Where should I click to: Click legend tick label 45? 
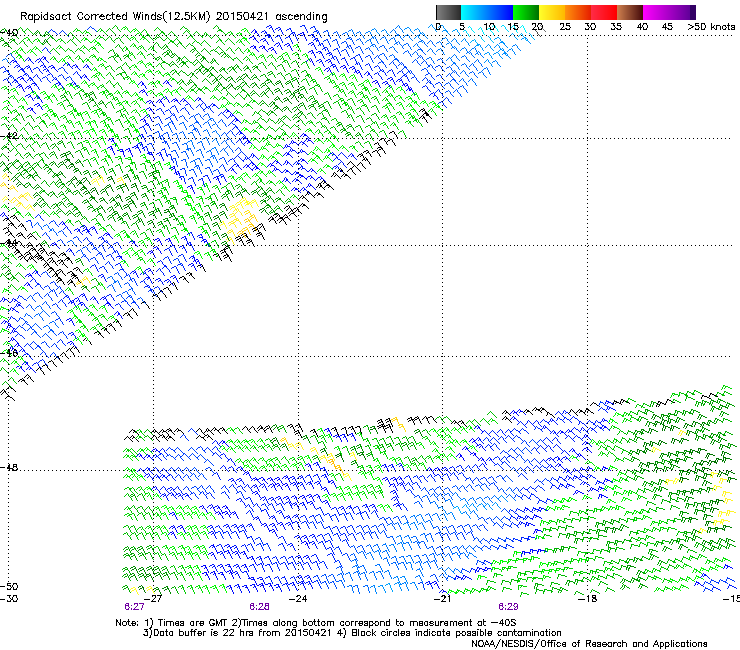pyautogui.click(x=667, y=27)
